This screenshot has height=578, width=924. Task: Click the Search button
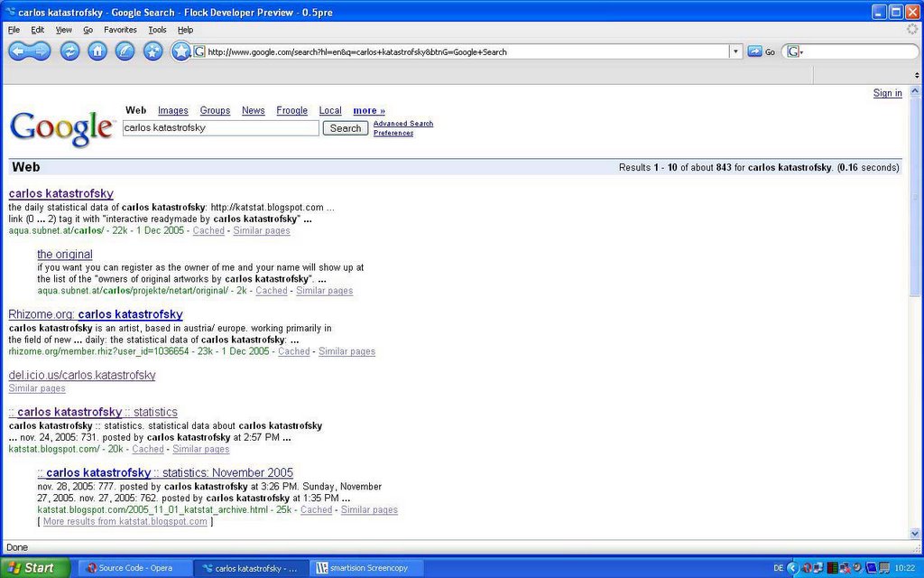pos(346,128)
